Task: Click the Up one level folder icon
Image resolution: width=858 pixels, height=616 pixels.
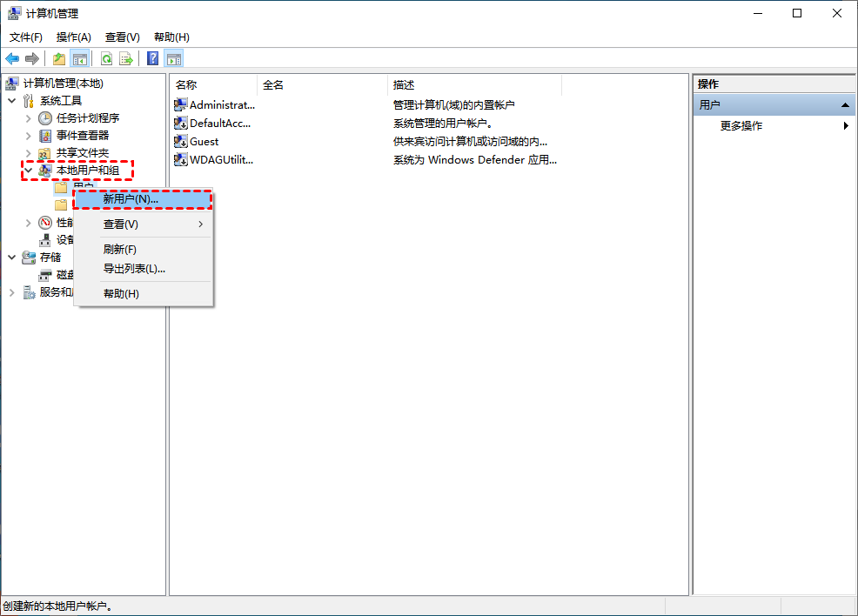Action: pyautogui.click(x=58, y=58)
